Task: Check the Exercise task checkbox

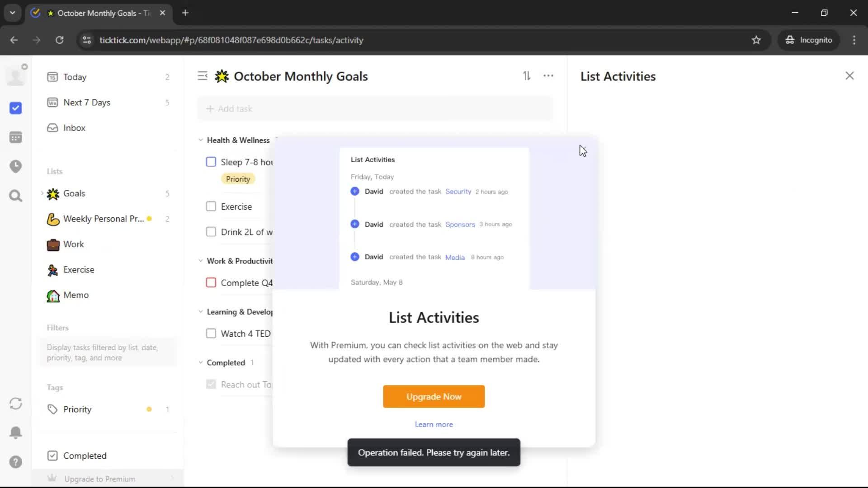Action: click(x=211, y=206)
